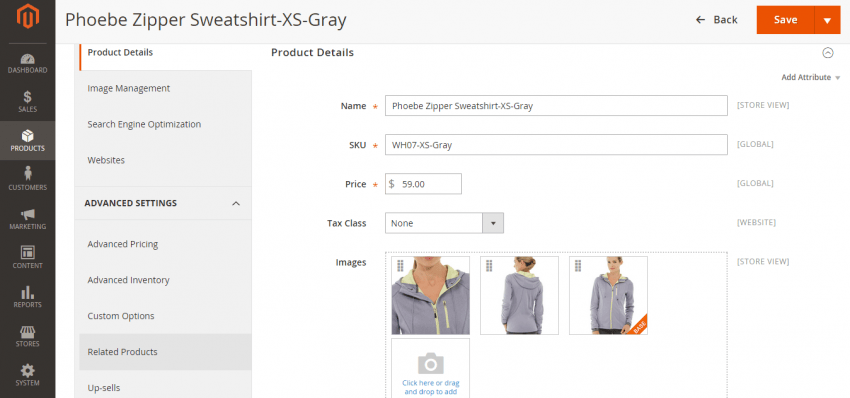Click the page title Phoebe Zipper Sweatshirt-XS-Gray
This screenshot has height=398, width=850.
click(205, 20)
